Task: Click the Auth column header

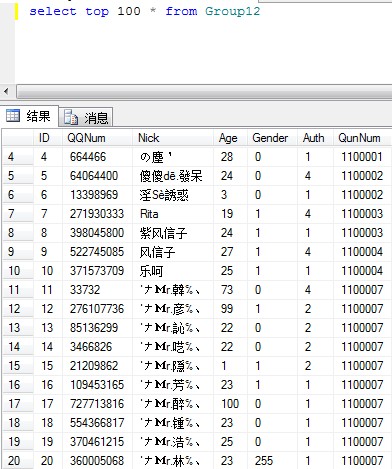Action: click(x=315, y=138)
